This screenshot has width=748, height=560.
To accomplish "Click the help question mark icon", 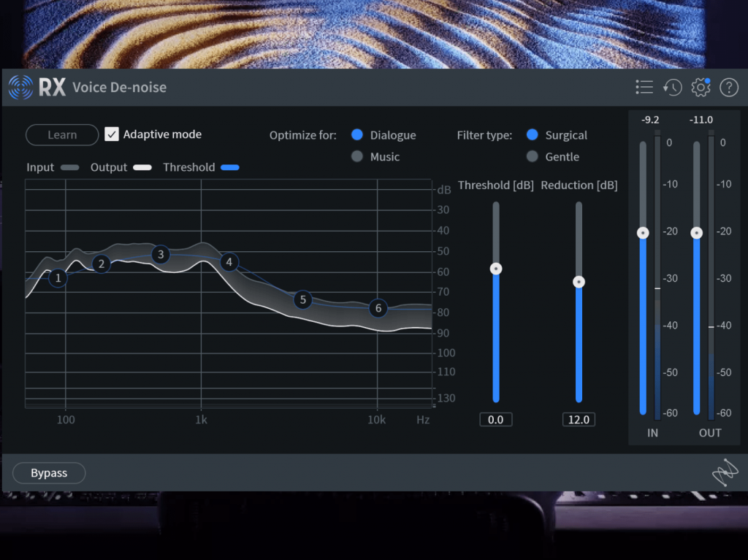I will [x=729, y=88].
